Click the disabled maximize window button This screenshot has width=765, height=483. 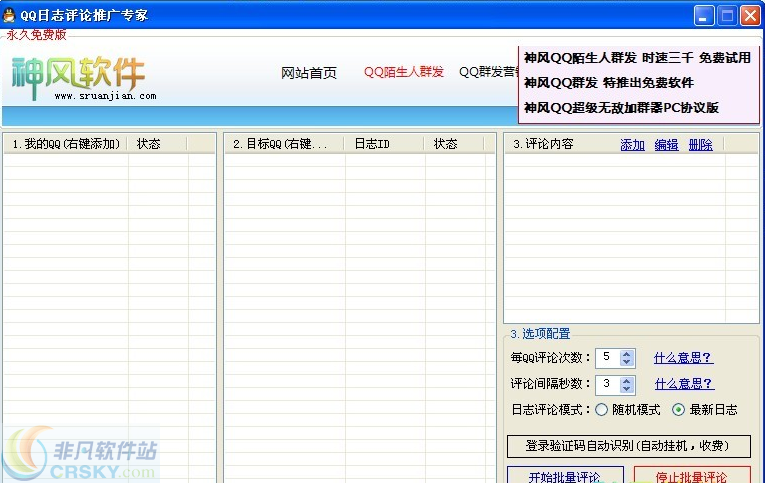click(727, 16)
